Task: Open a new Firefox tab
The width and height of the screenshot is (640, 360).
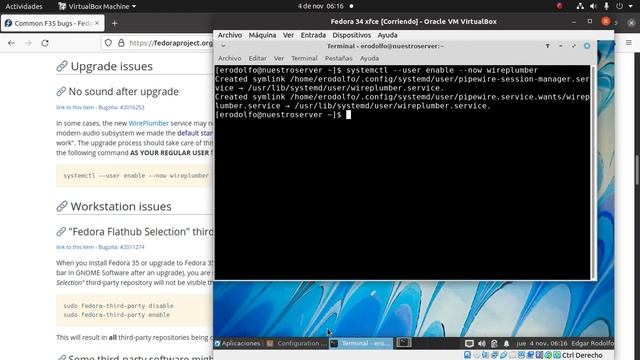Action: 115,24
